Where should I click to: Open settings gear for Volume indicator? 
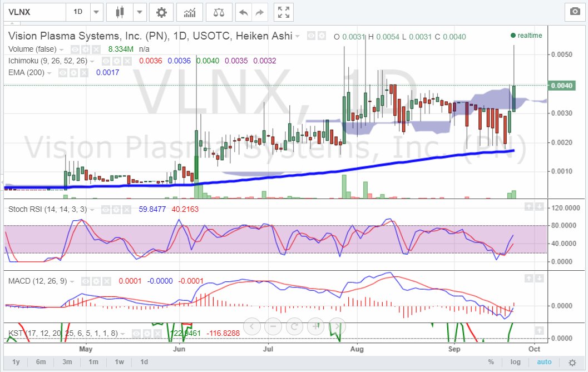(86, 49)
